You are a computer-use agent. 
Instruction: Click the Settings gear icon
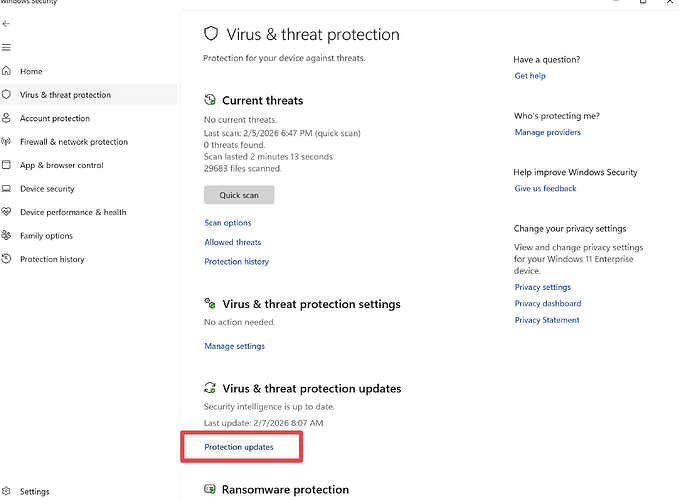tap(7, 491)
